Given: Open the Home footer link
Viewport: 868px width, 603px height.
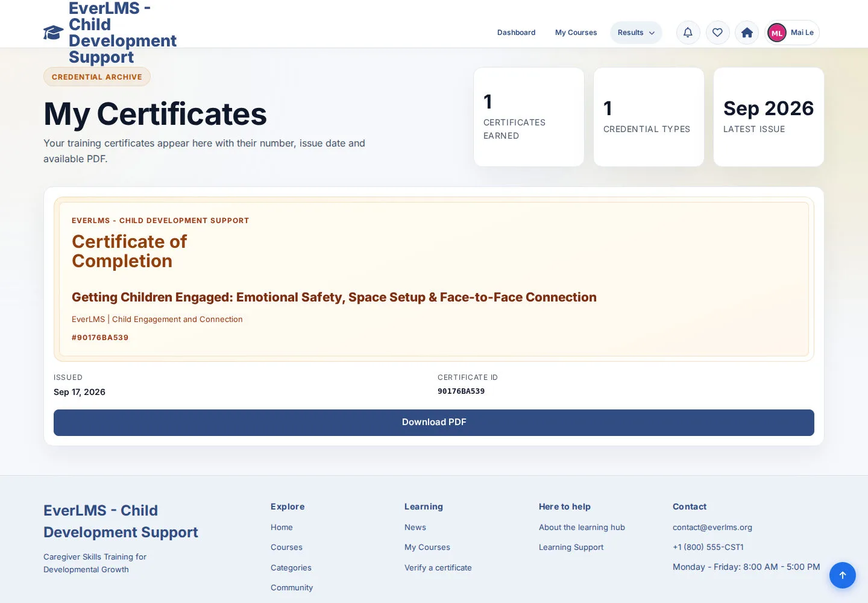Looking at the screenshot, I should pos(281,527).
